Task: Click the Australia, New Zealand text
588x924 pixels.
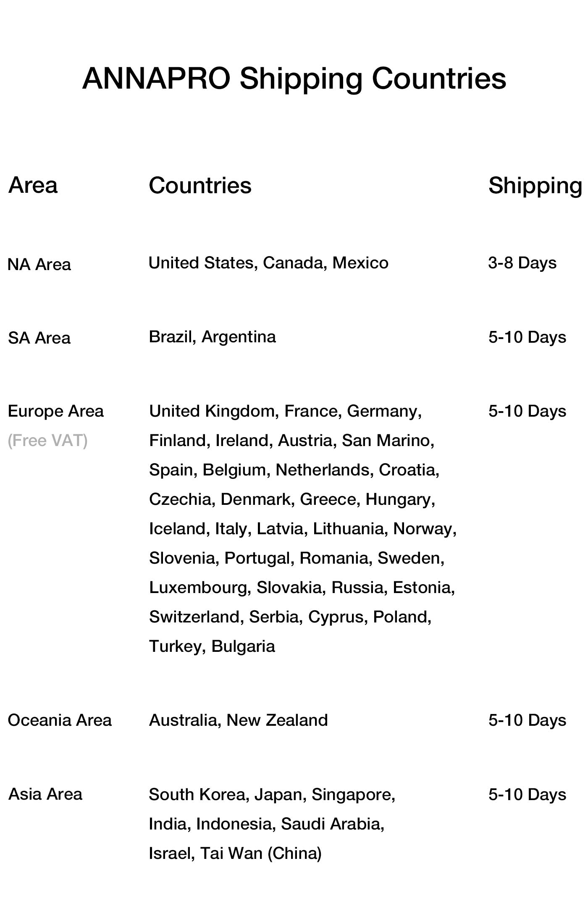Action: pos(238,720)
